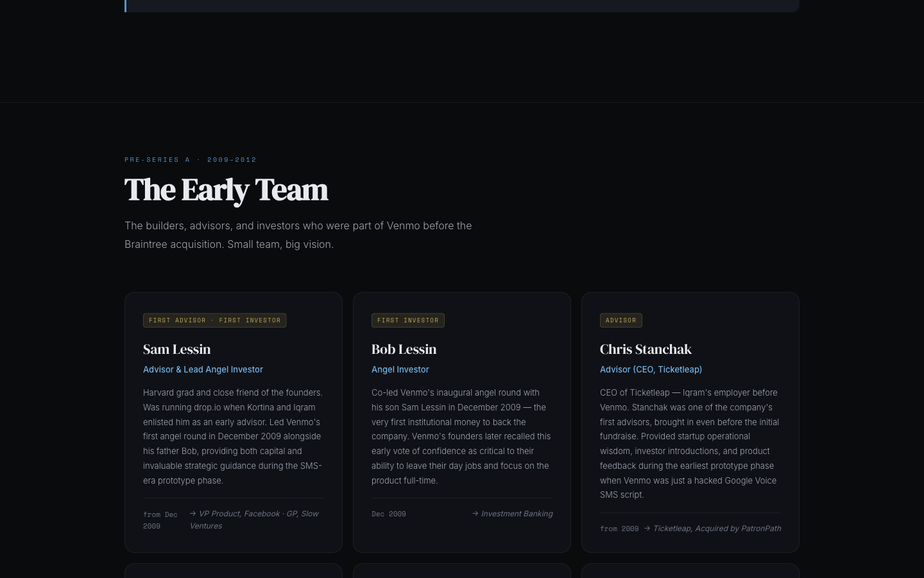Click the name "Bob Lessin"
Viewport: 924px width, 578px height.
404,349
